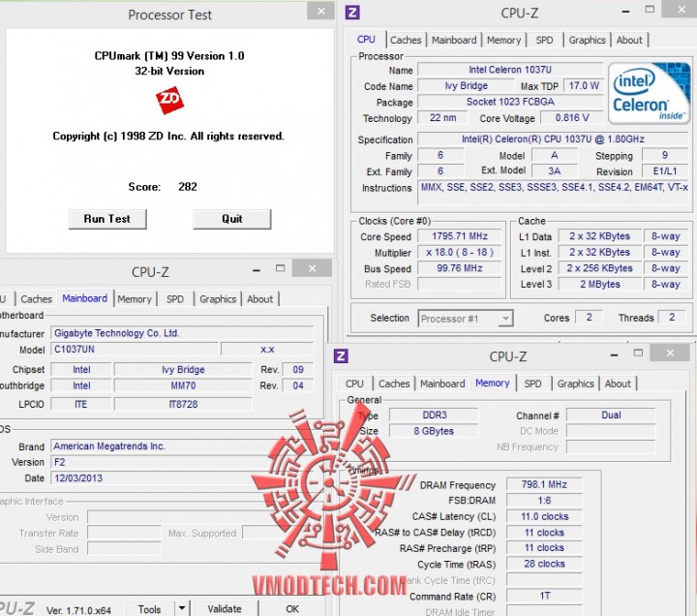The width and height of the screenshot is (697, 616).
Task: Quit the Processor Test
Action: tap(232, 219)
